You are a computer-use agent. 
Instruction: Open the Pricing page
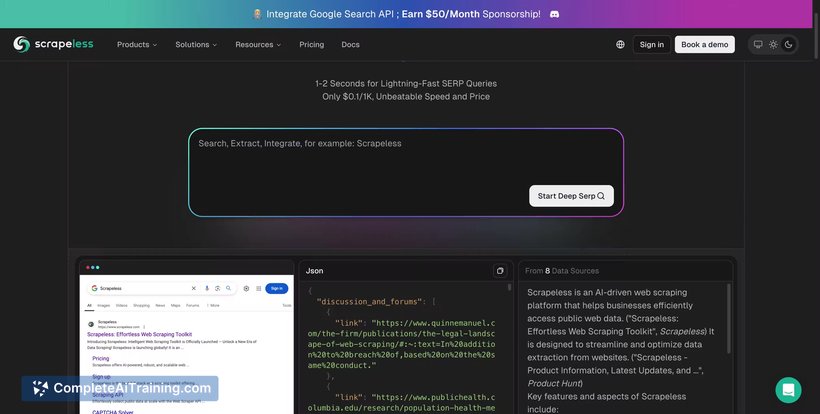[x=312, y=44]
